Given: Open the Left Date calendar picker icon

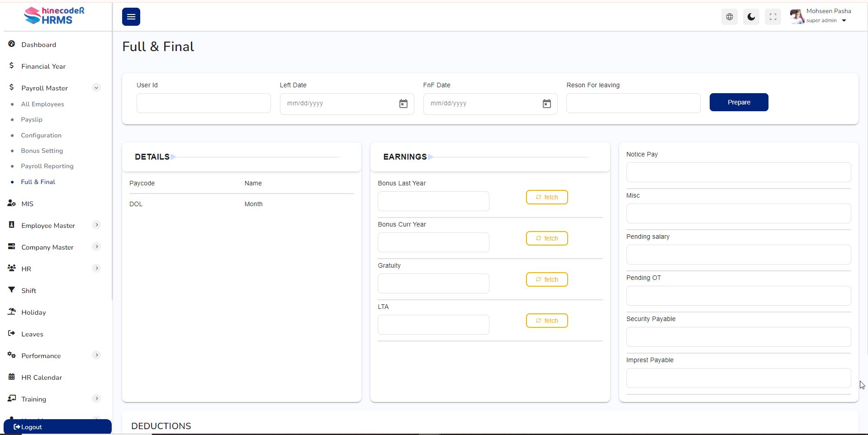Looking at the screenshot, I should point(403,104).
